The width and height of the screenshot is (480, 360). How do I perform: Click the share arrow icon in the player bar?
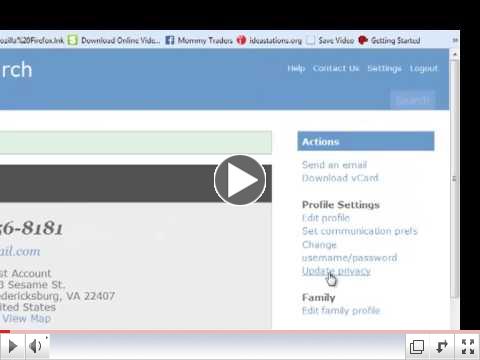(x=442, y=346)
